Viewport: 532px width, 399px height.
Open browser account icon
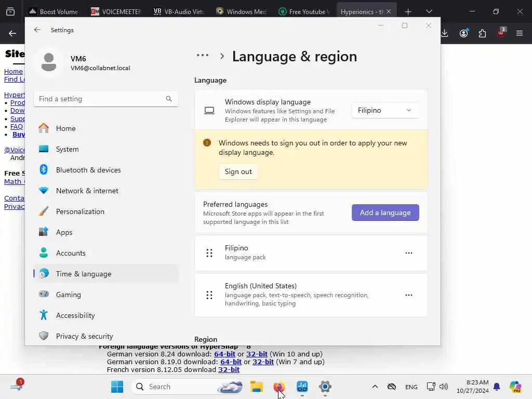click(464, 33)
